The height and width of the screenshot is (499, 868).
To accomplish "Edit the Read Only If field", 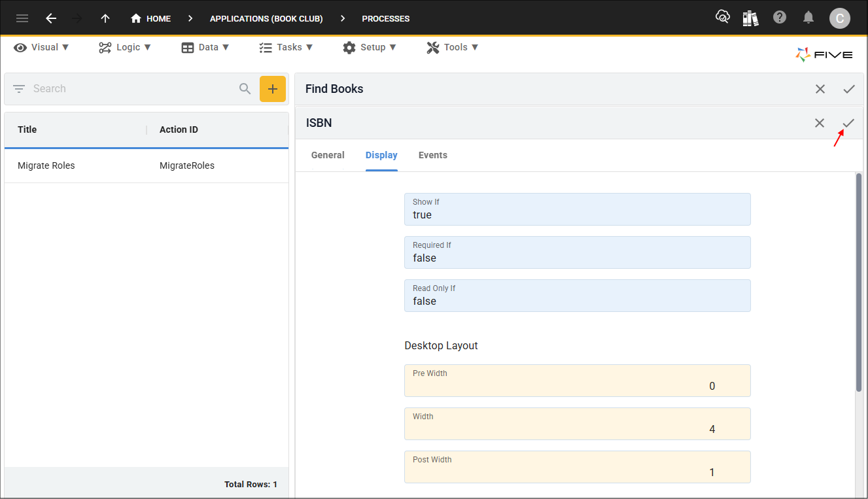I will [578, 296].
